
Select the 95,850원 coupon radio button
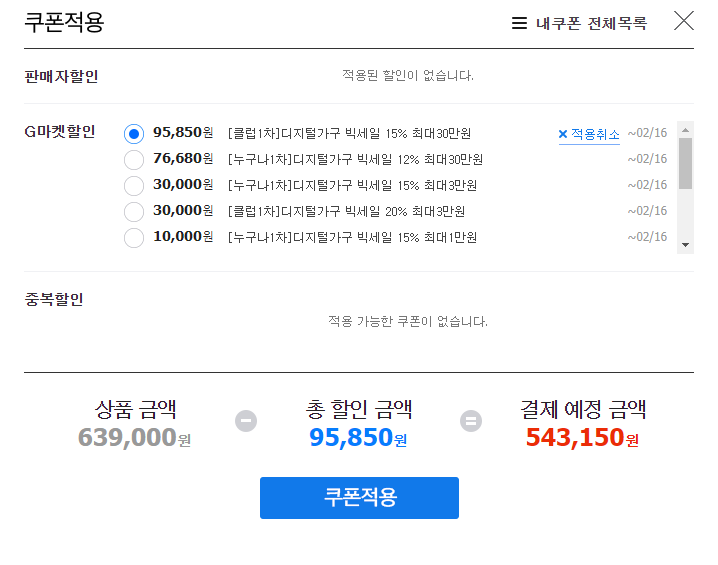(134, 134)
